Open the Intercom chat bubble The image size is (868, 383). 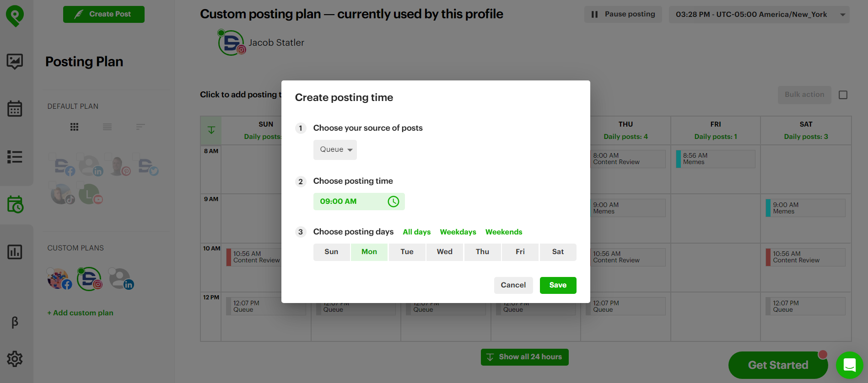point(849,365)
